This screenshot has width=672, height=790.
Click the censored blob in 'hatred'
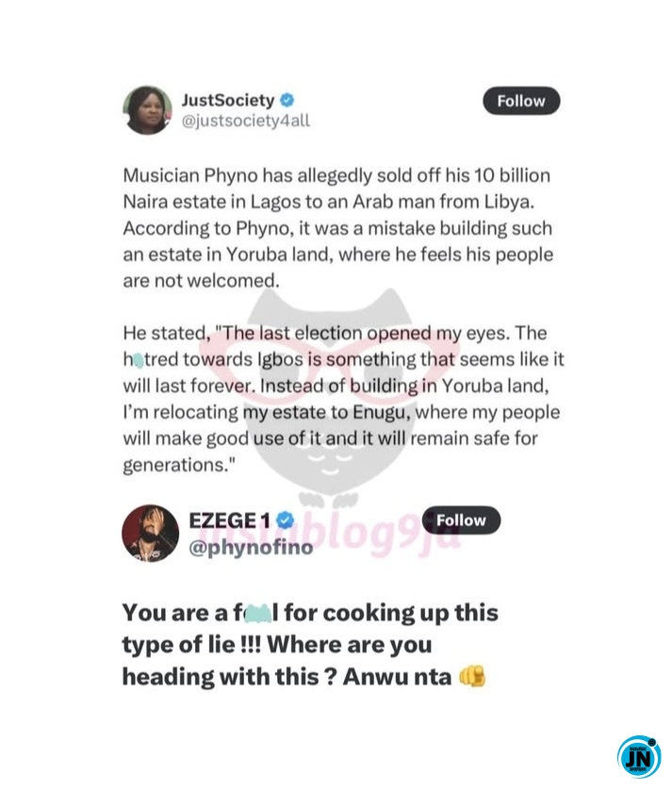(x=138, y=361)
